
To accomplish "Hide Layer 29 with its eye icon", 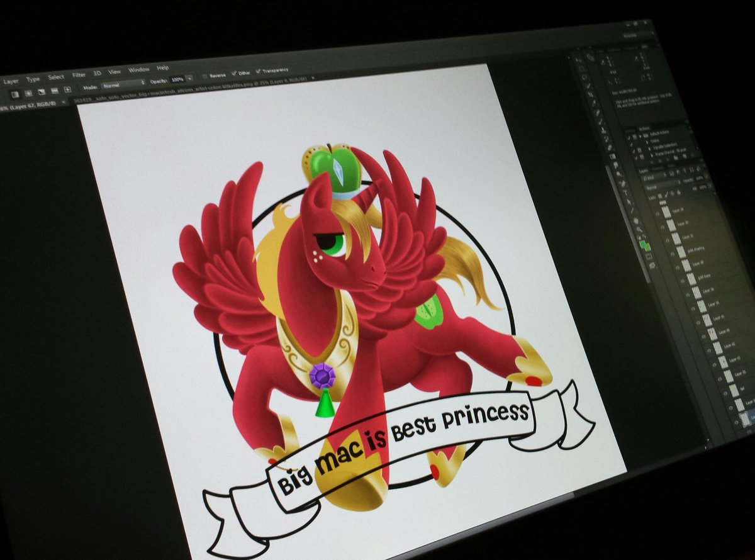I will [657, 214].
